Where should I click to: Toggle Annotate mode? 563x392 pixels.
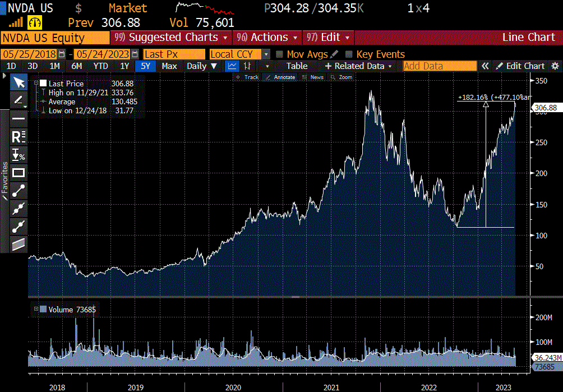click(x=280, y=77)
